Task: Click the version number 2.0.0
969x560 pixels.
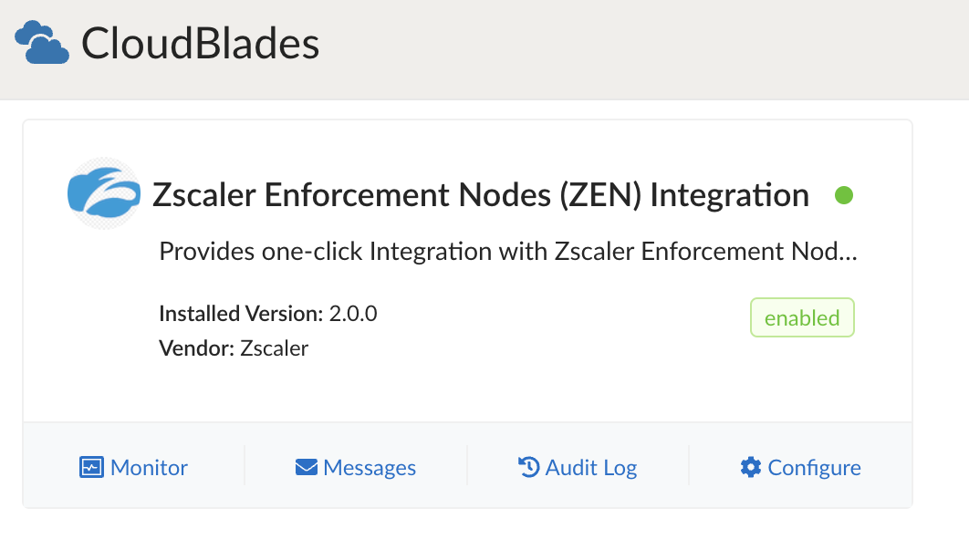Action: 353,315
